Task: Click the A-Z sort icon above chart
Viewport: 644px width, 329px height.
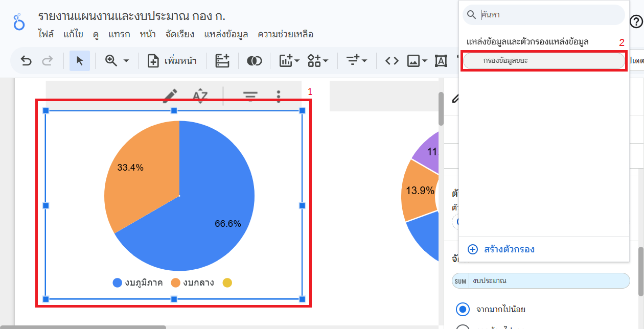Action: pos(200,95)
